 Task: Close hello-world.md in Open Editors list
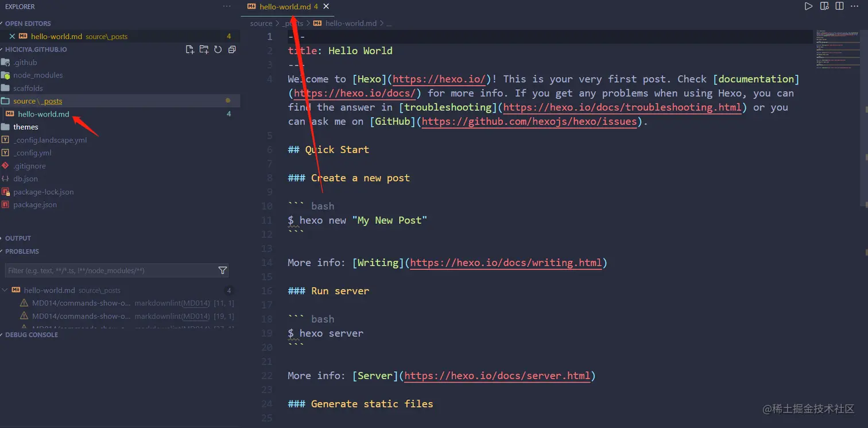click(x=12, y=36)
